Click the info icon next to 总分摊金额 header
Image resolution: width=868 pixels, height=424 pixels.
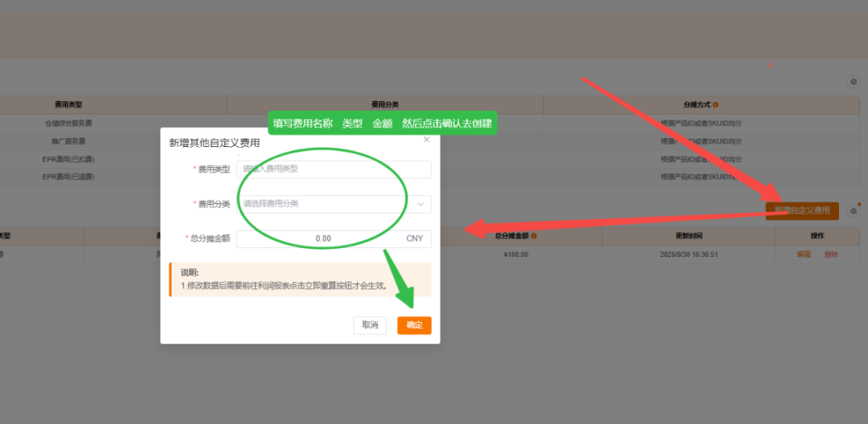[x=534, y=236]
